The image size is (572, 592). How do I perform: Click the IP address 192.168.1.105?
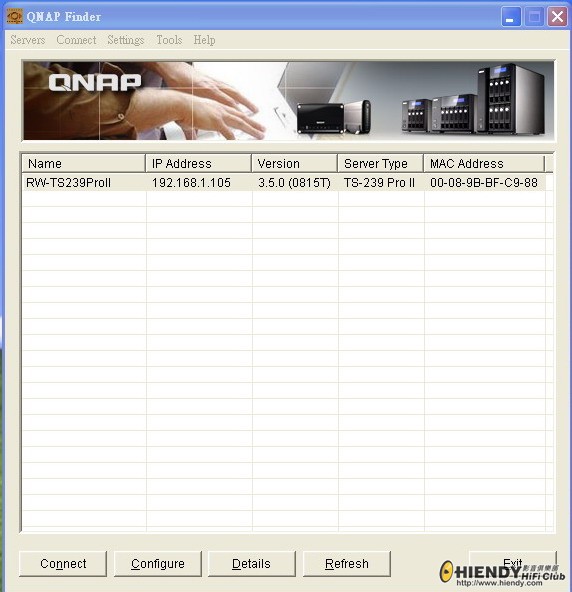pos(191,183)
